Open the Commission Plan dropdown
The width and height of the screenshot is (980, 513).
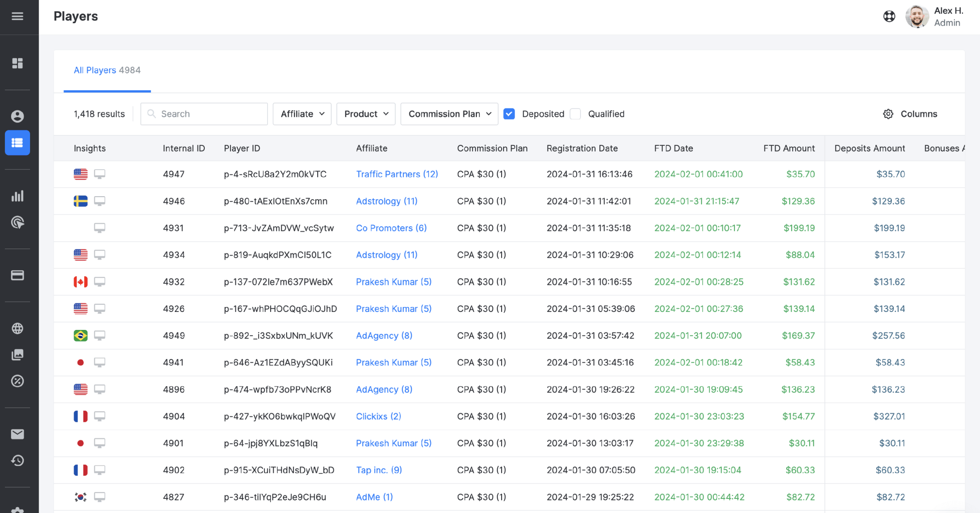coord(449,114)
